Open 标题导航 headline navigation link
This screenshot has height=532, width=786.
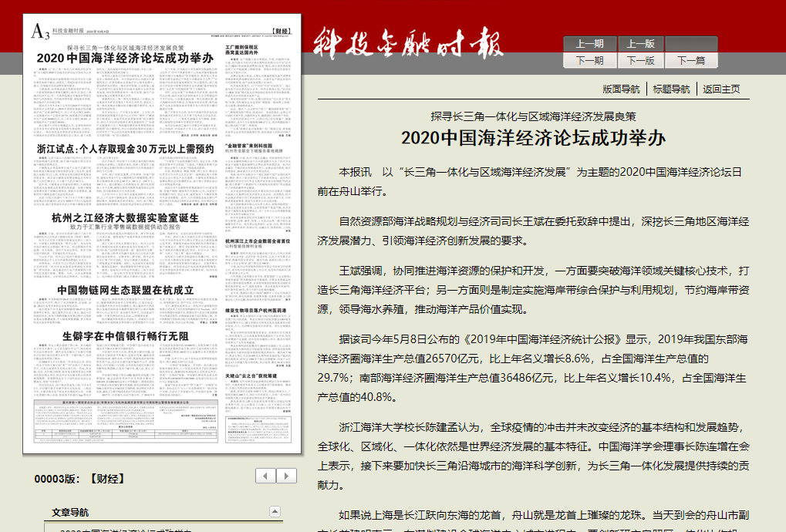[x=671, y=89]
